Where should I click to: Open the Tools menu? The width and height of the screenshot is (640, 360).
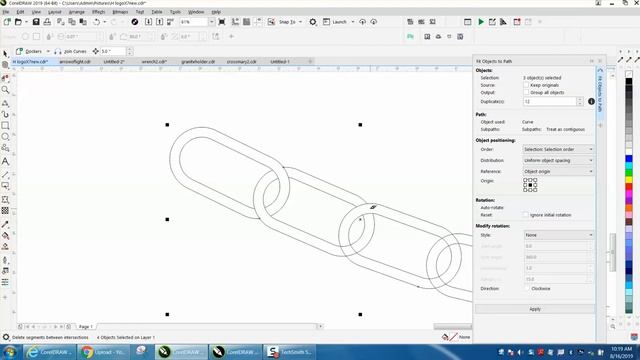[x=175, y=12]
